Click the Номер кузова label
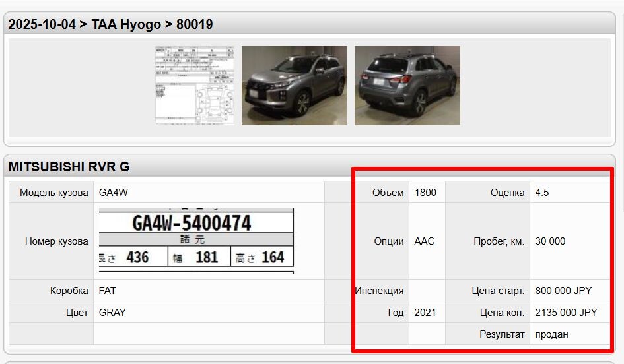This screenshot has width=624, height=364. [57, 241]
